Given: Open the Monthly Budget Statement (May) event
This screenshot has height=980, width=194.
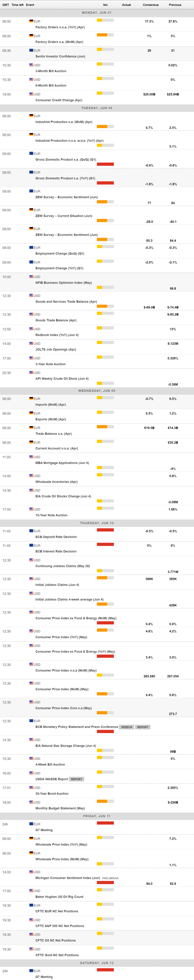Looking at the screenshot, I should click(60, 808).
